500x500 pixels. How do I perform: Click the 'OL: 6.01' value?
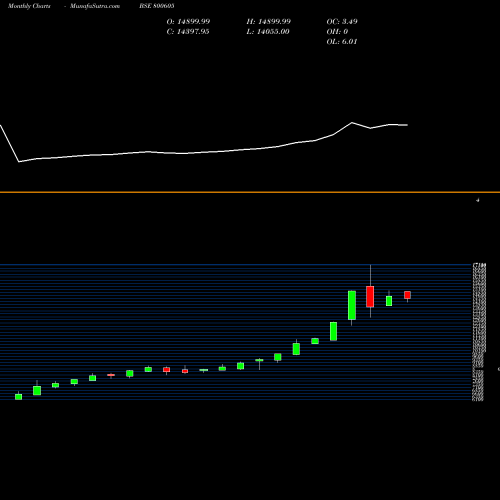342,42
